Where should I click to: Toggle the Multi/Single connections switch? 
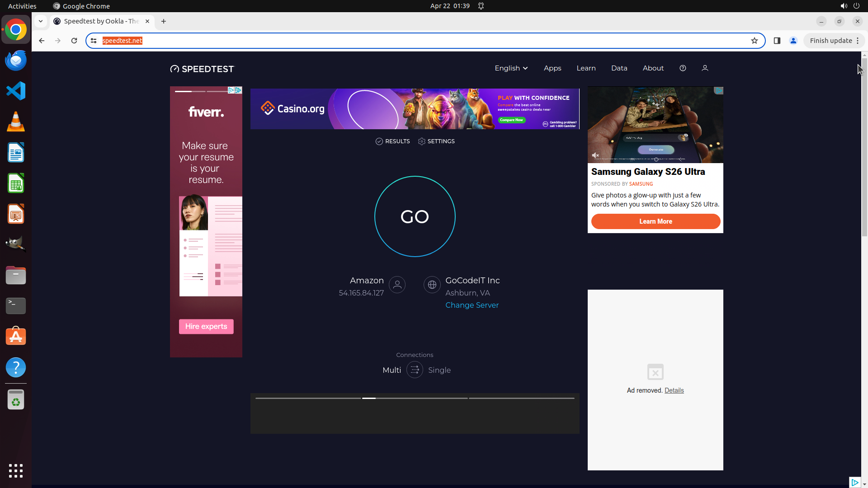(415, 370)
